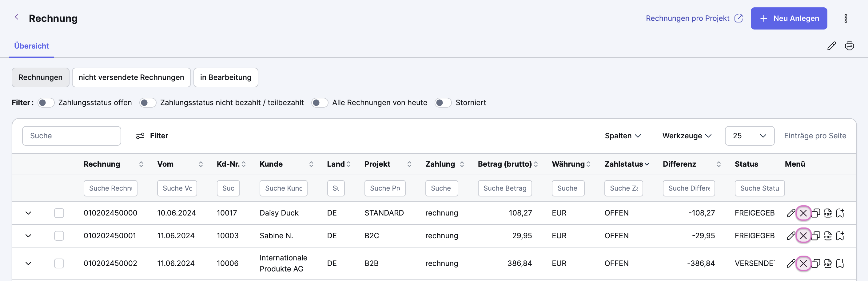Click the Filter button next to search
Screen dimensions: 868x281
click(x=152, y=136)
